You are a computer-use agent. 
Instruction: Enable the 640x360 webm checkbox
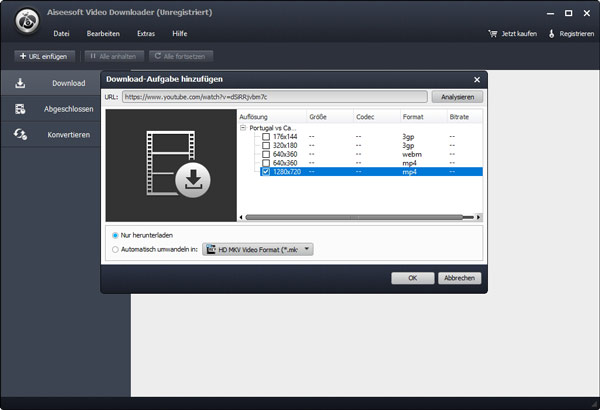266,154
